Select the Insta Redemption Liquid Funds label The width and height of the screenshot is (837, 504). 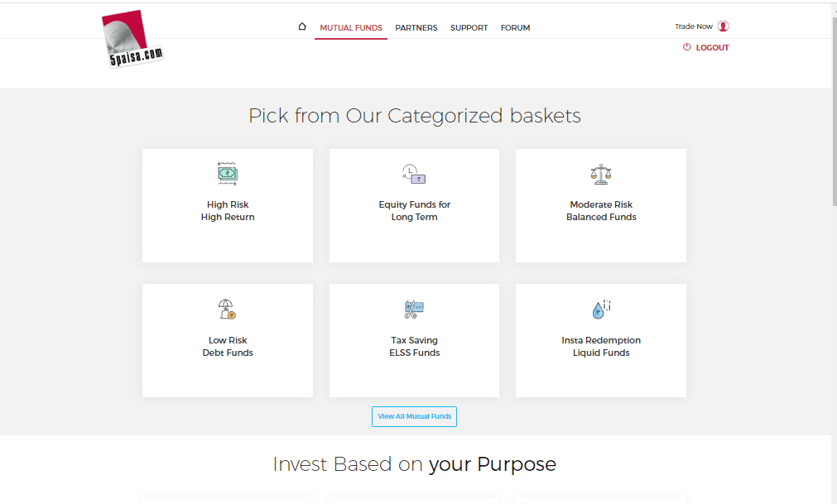point(601,346)
